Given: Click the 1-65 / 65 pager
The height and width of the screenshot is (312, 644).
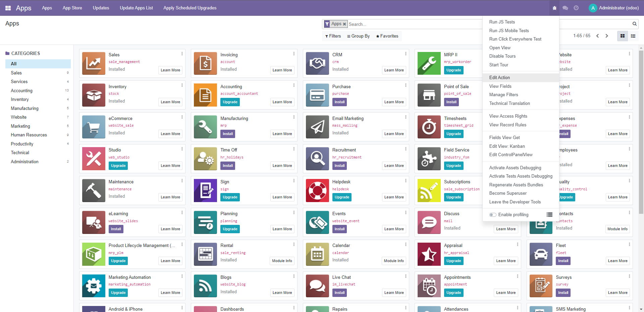Looking at the screenshot, I should click(x=582, y=36).
